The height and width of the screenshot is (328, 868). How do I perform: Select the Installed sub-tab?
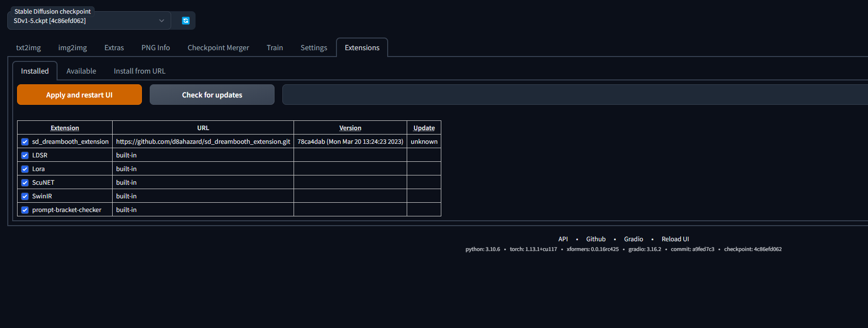35,71
